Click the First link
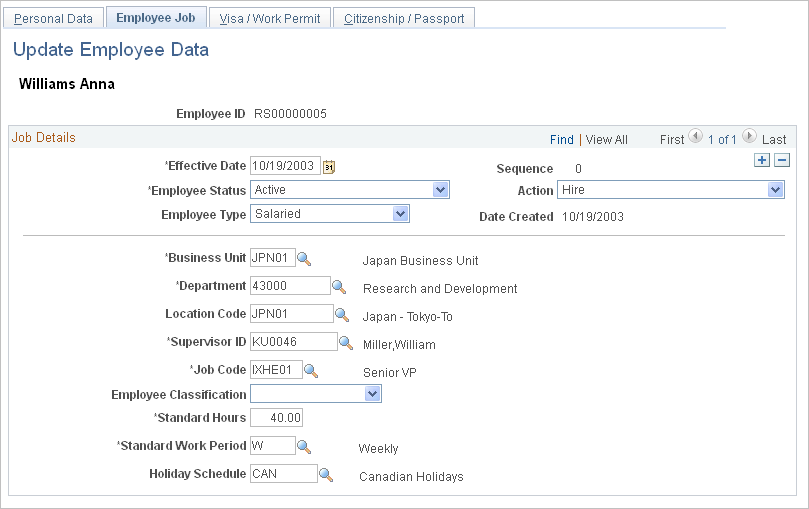Screen dimensions: 809x509 672,140
